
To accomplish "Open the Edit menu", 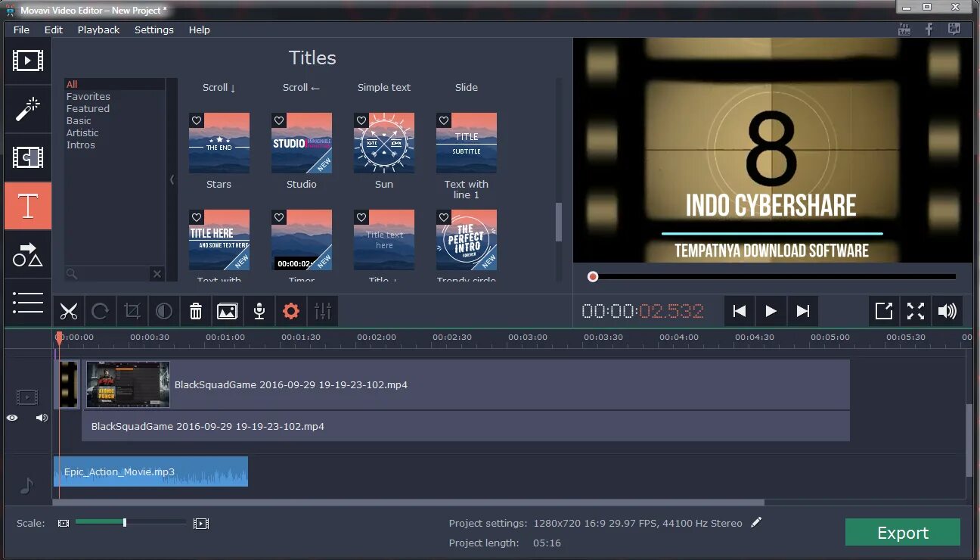I will [54, 30].
